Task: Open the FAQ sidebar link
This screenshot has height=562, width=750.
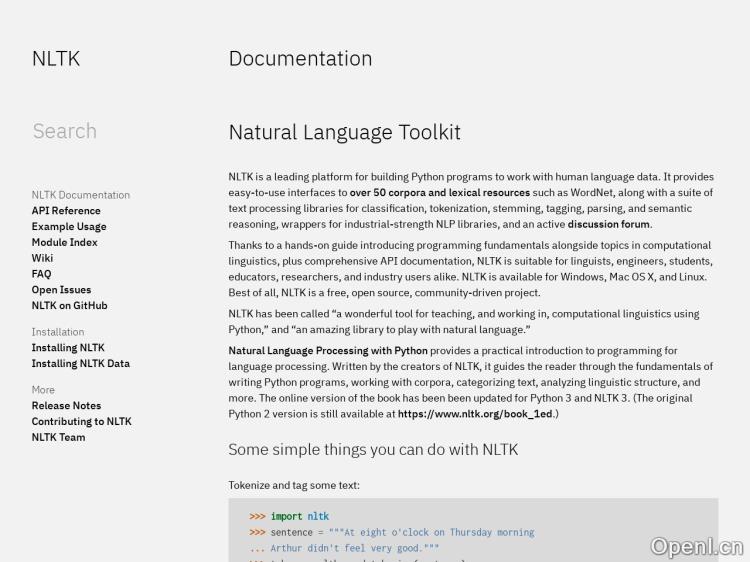Action: point(41,274)
